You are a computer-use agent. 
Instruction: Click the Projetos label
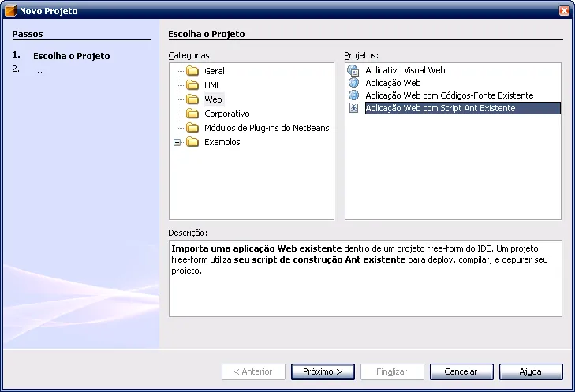coord(361,55)
